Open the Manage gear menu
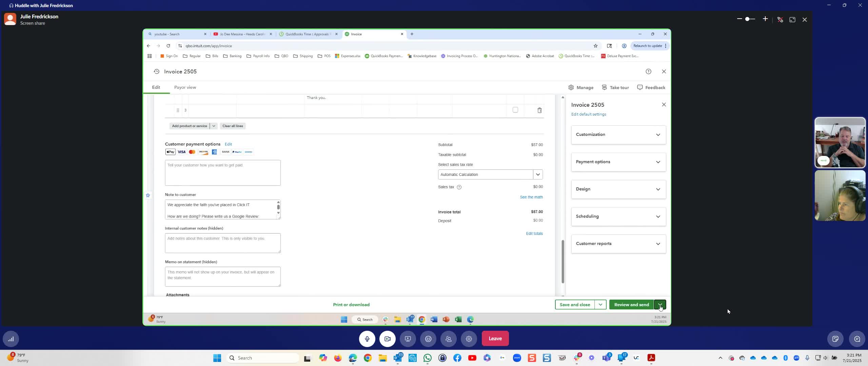Viewport: 868px width, 366px height. (x=581, y=87)
